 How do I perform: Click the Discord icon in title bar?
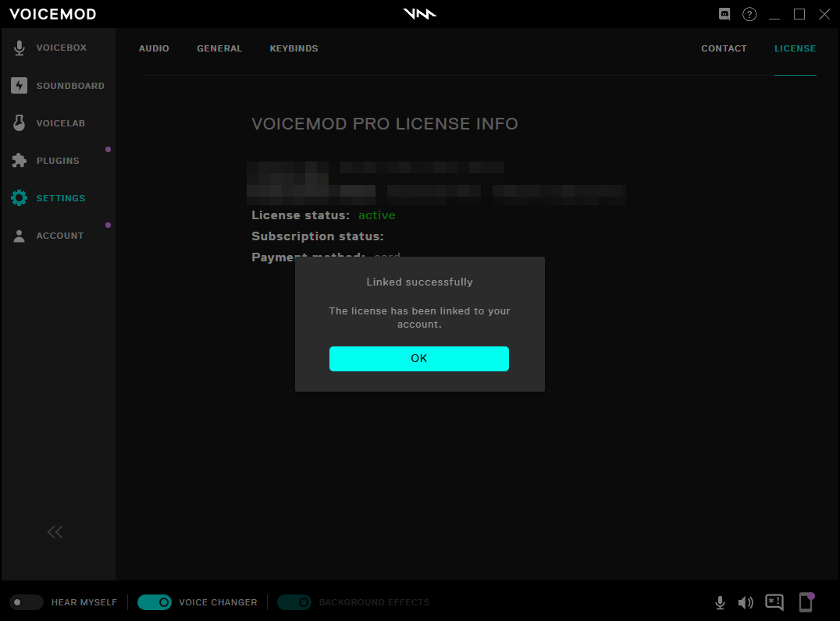click(x=724, y=14)
